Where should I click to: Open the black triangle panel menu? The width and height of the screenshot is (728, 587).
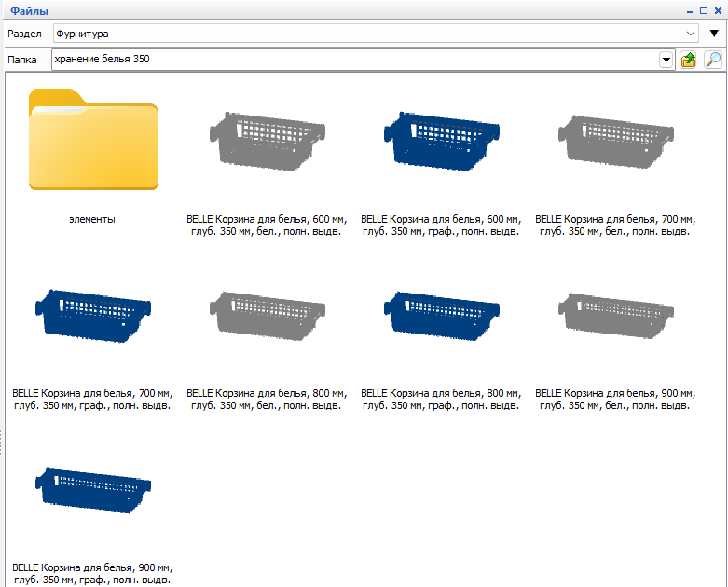pyautogui.click(x=714, y=34)
